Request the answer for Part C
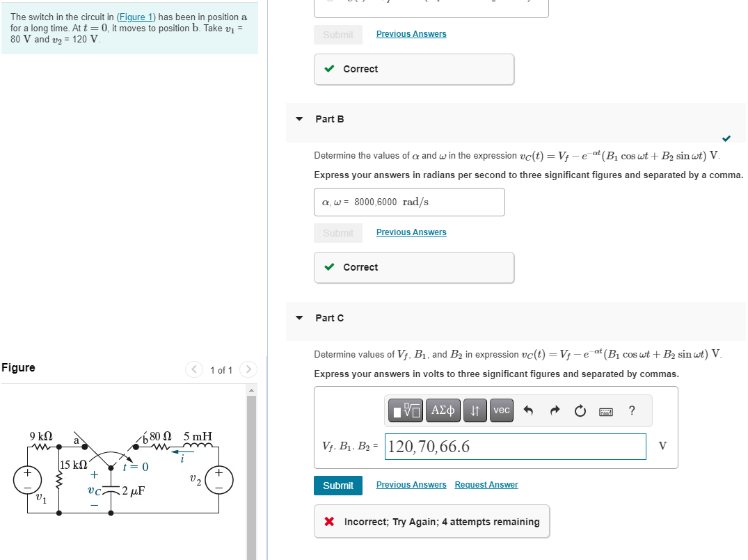Screen dimensions: 748x560 pyautogui.click(x=486, y=484)
